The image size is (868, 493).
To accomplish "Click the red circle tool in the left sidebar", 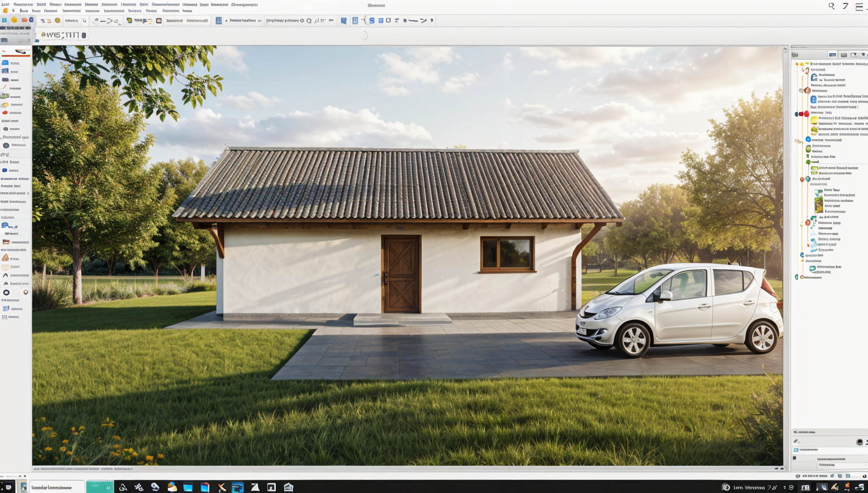I will (x=5, y=113).
